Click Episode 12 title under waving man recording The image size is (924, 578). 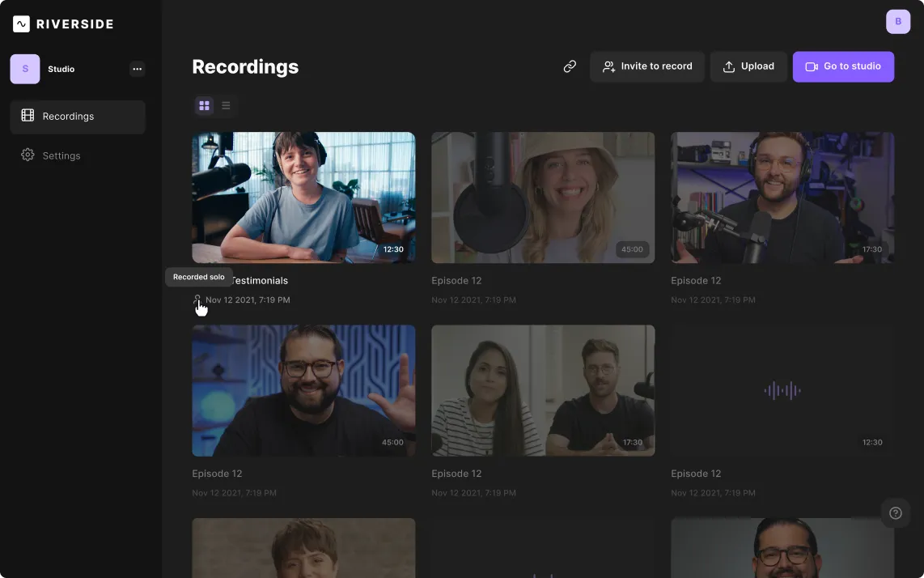pyautogui.click(x=217, y=474)
